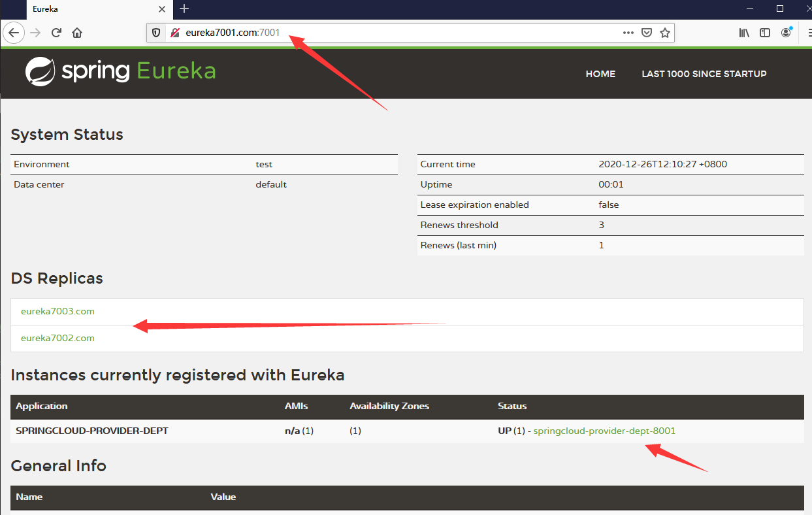This screenshot has height=515, width=812.
Task: Save page to Pocket icon
Action: click(647, 33)
